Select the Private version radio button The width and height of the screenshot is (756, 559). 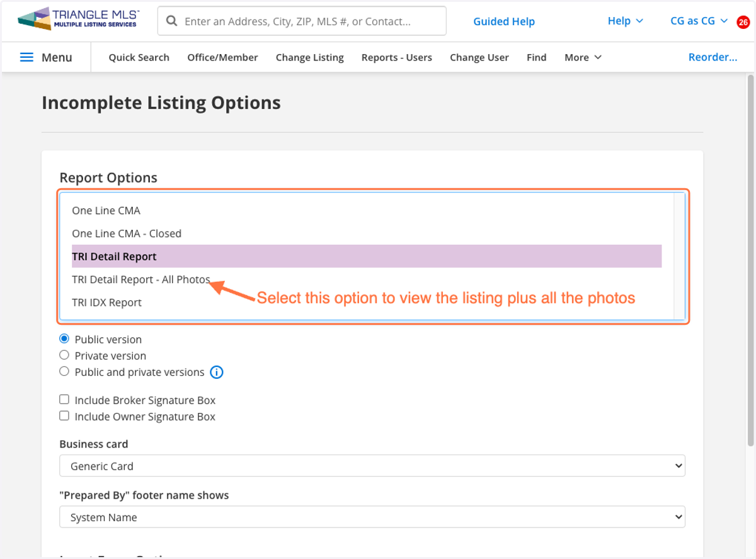[64, 355]
